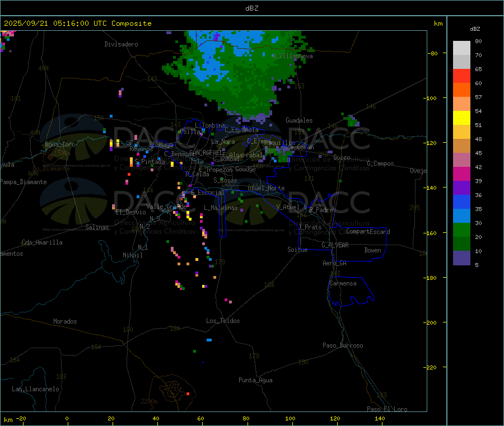Click the Los_Toldos map label
Image resolution: width=504 pixels, height=426 pixels.
(223, 321)
